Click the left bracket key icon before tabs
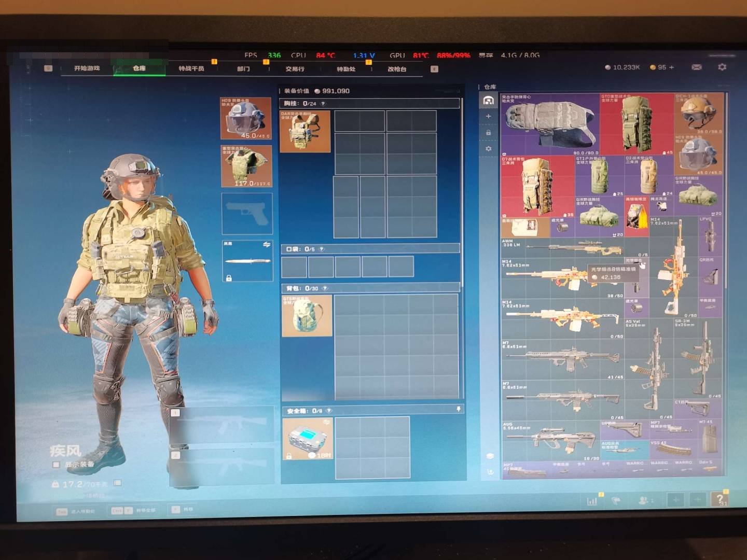This screenshot has height=560, width=747. [x=48, y=68]
